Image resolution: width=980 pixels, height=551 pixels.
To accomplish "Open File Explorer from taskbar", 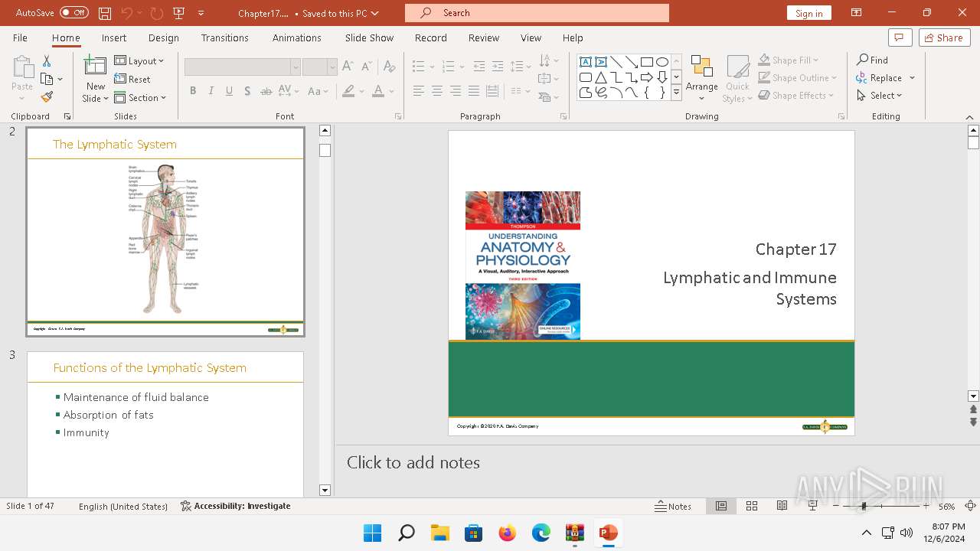I will point(439,533).
